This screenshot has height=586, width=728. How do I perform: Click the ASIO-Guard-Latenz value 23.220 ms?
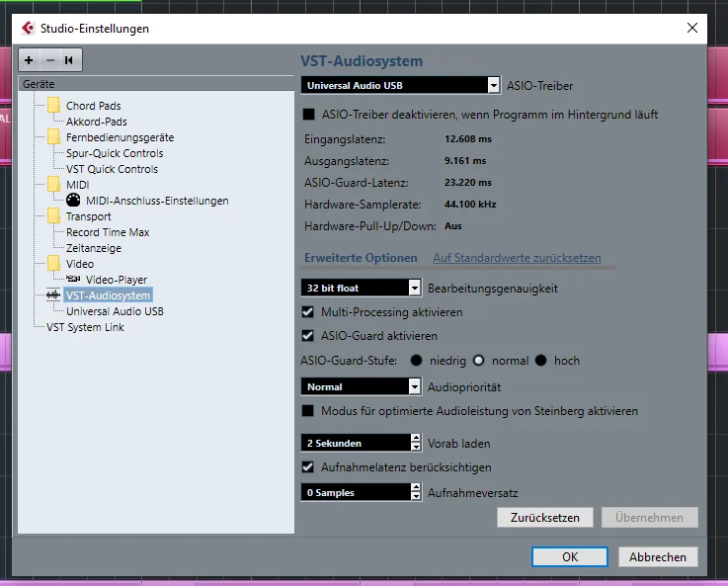[x=467, y=183]
